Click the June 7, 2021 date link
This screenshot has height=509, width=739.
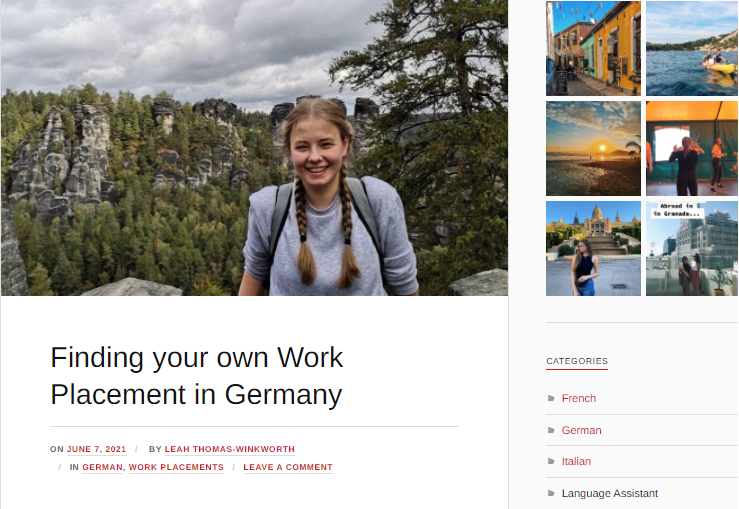pos(97,449)
